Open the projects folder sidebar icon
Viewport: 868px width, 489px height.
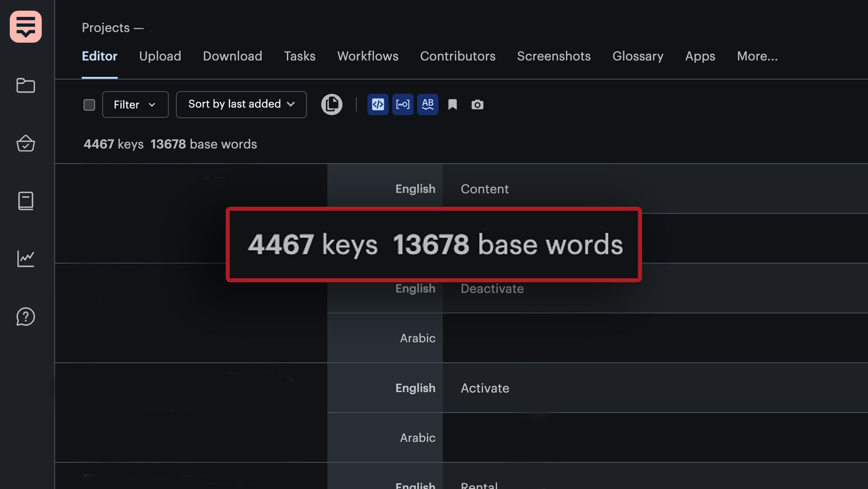tap(26, 85)
